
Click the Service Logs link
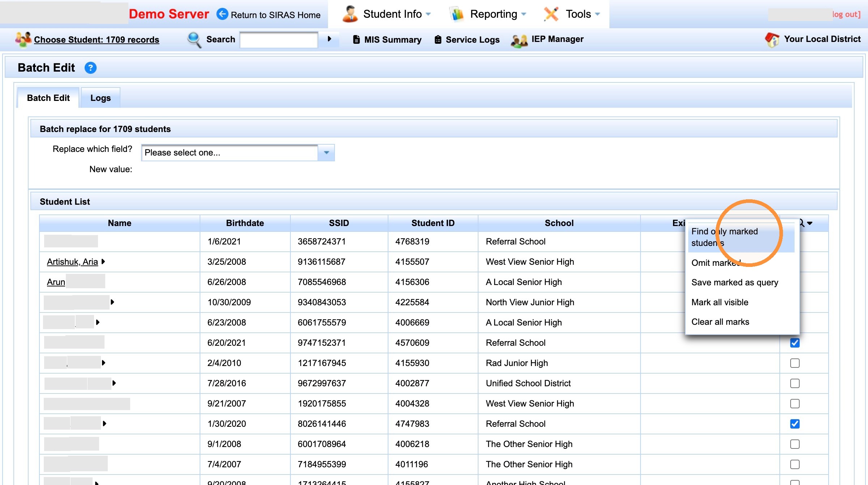[x=473, y=40]
